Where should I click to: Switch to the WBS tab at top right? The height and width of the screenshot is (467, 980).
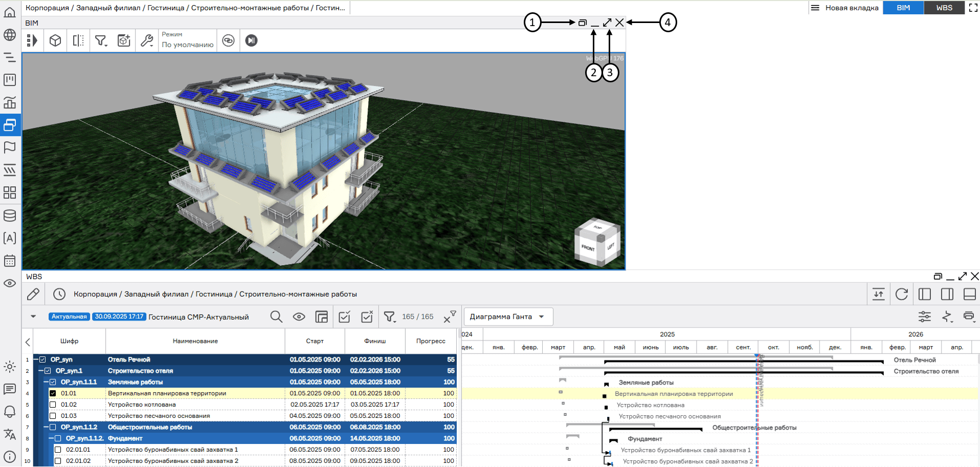pyautogui.click(x=944, y=8)
